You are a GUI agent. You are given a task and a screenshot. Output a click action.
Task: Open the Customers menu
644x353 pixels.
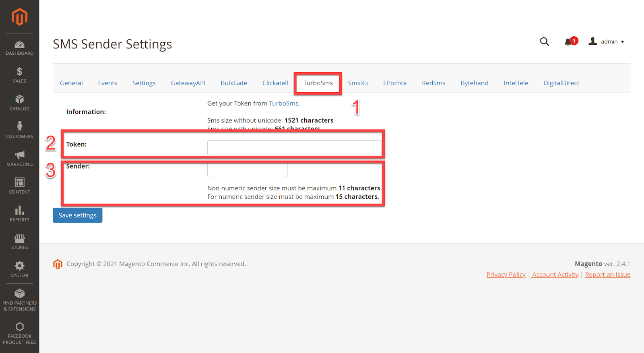click(x=19, y=130)
